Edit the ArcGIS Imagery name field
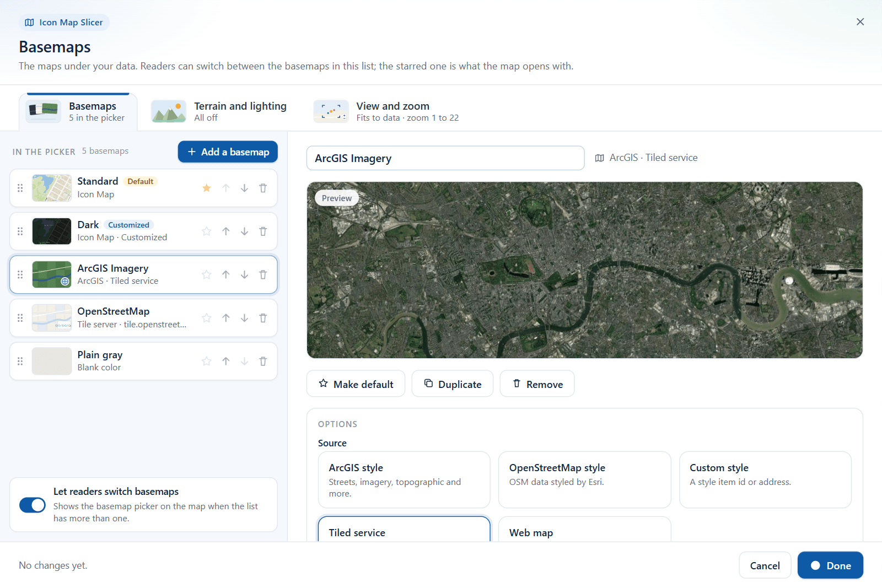The height and width of the screenshot is (588, 882). point(445,158)
